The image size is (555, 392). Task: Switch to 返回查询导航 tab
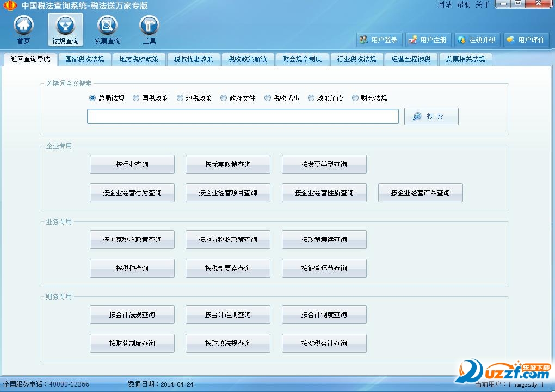30,59
